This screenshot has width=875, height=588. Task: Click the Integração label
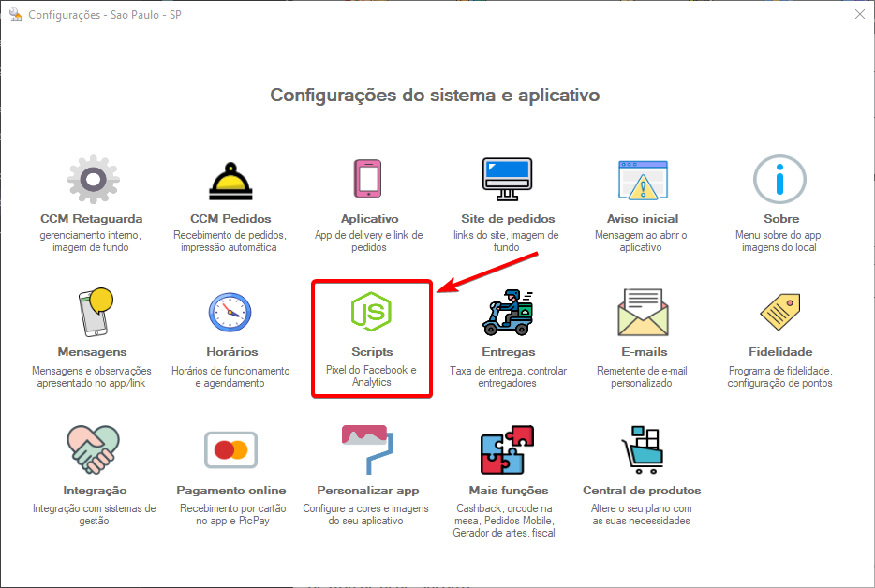(x=95, y=491)
